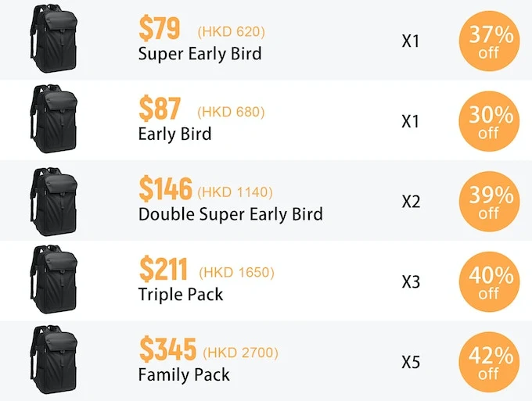532x401 pixels.
Task: Click the Super Early Bird backpack image
Action: pyautogui.click(x=54, y=38)
